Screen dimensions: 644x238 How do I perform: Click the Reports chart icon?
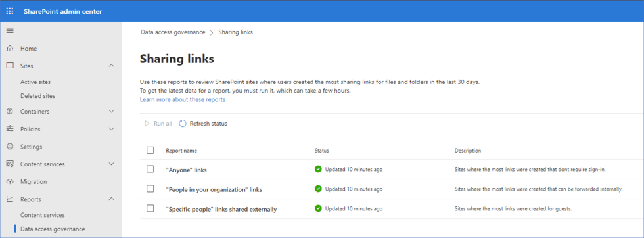[11, 199]
